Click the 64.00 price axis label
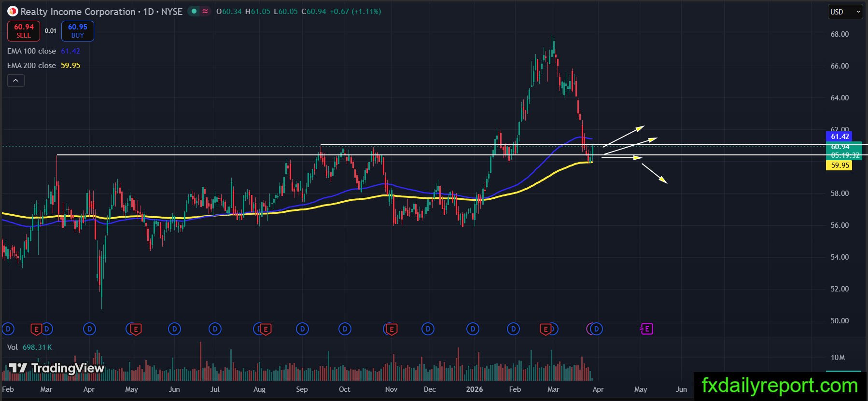This screenshot has height=401, width=868. [840, 98]
